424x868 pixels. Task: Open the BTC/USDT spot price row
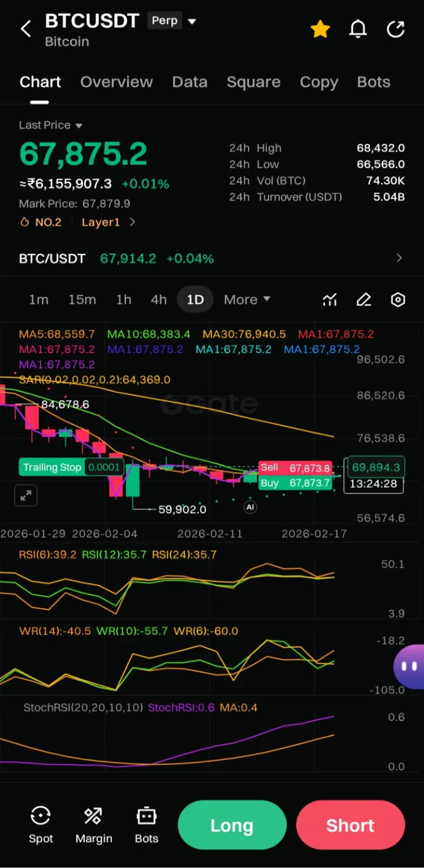[212, 259]
